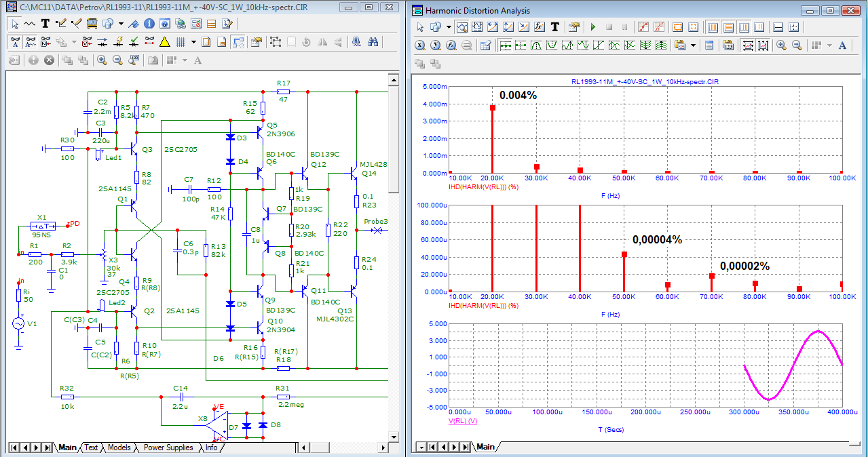The image size is (868, 457).
Task: Select the Main tab in Harmonic Distortion window
Action: (x=485, y=447)
